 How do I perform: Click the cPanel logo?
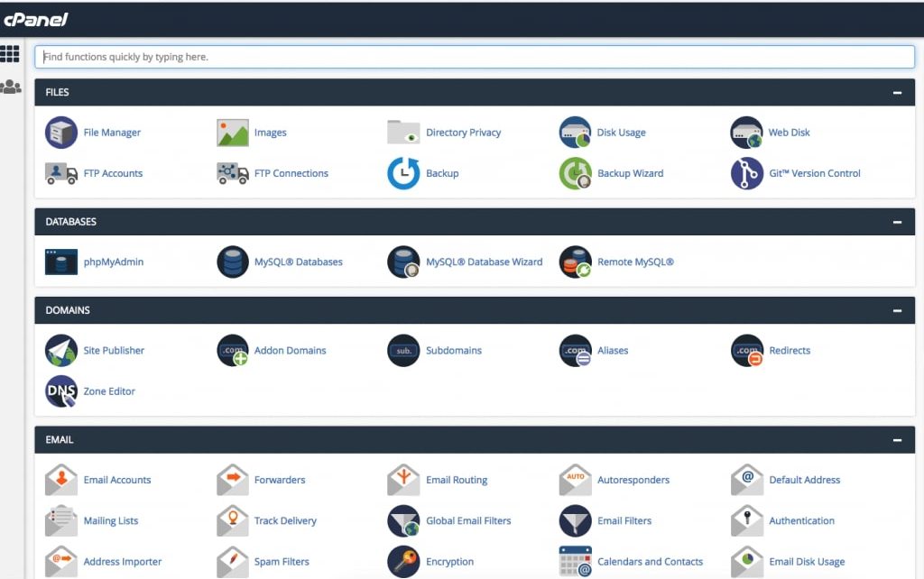[x=36, y=19]
